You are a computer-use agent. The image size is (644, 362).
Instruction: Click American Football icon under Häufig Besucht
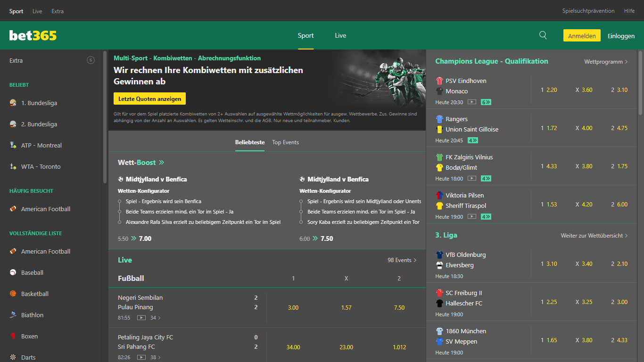click(13, 209)
